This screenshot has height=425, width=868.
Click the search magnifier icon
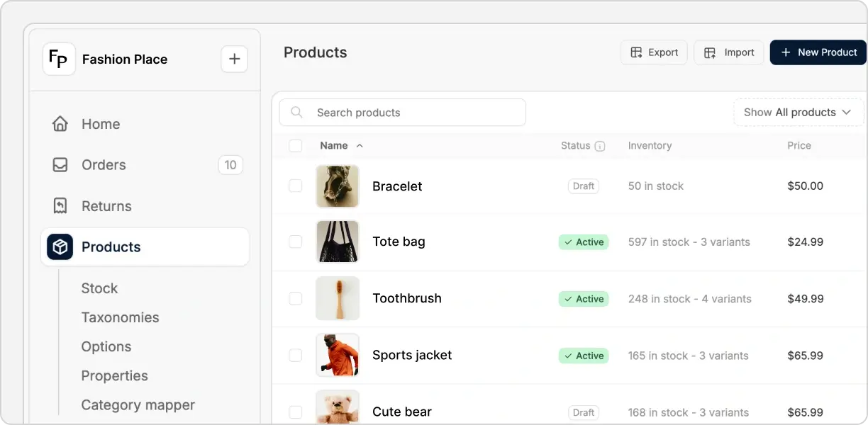pos(296,112)
